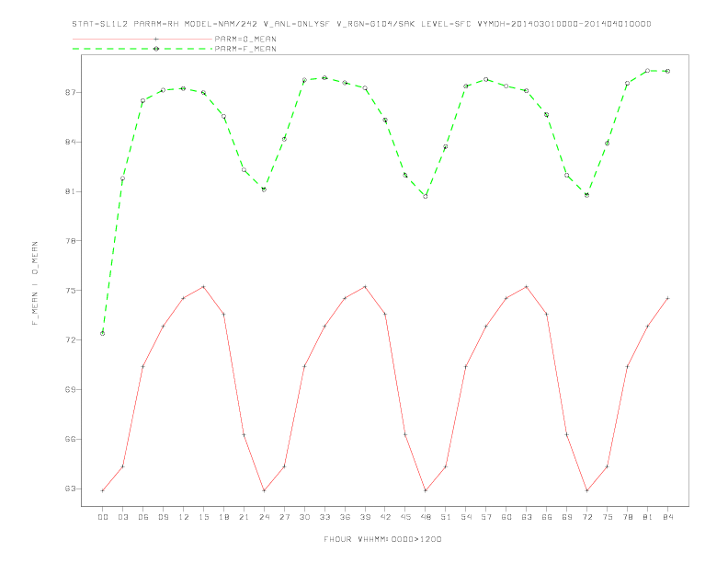Click the green F_MEAN marker at hour 00

click(103, 334)
